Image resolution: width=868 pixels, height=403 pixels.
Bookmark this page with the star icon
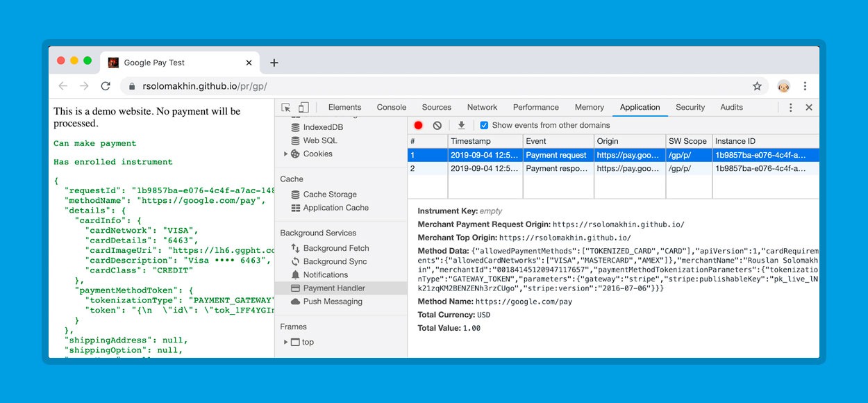point(757,86)
